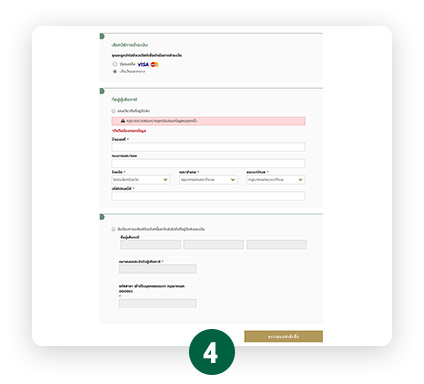This screenshot has width=424, height=384.
Task: Select the credit card payment radio button
Action: pyautogui.click(x=115, y=64)
